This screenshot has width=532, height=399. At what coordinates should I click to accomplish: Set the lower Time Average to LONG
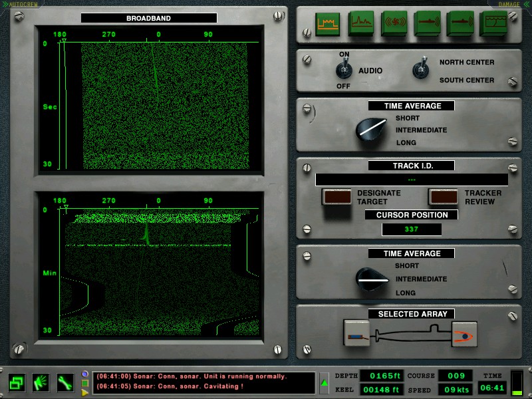click(406, 293)
